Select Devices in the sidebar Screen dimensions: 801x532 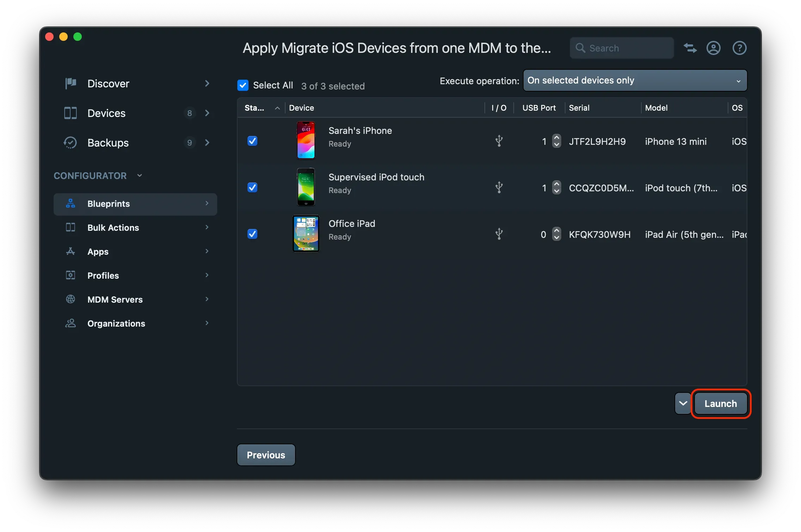[x=106, y=113]
